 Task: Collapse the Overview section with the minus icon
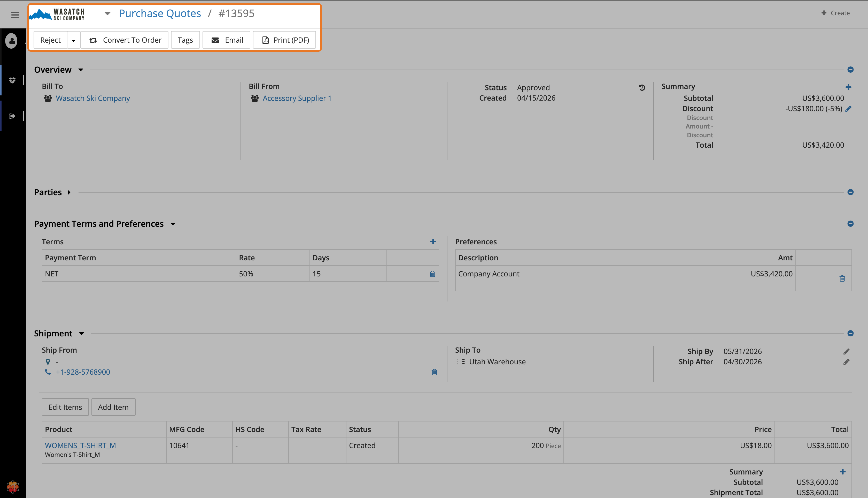tap(851, 70)
